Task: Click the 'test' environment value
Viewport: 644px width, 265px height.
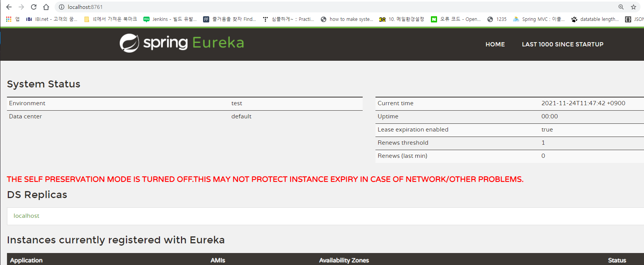Action: click(x=237, y=103)
